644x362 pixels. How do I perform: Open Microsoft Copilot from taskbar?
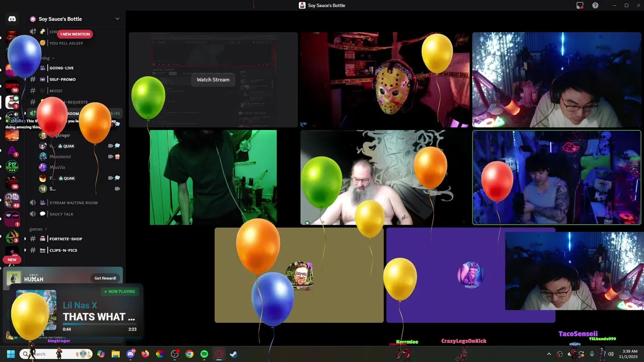101,354
